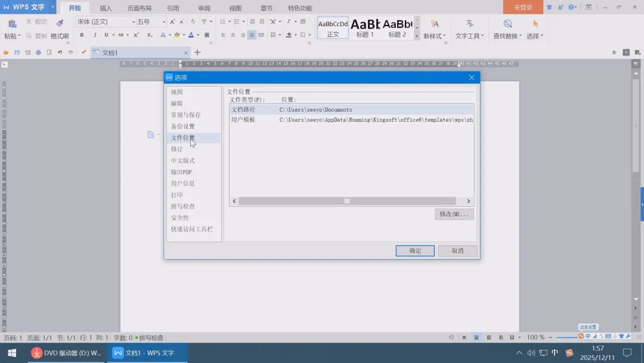Save document with floppy disk icon
Viewport: 644px width, 363px height.
tap(17, 53)
